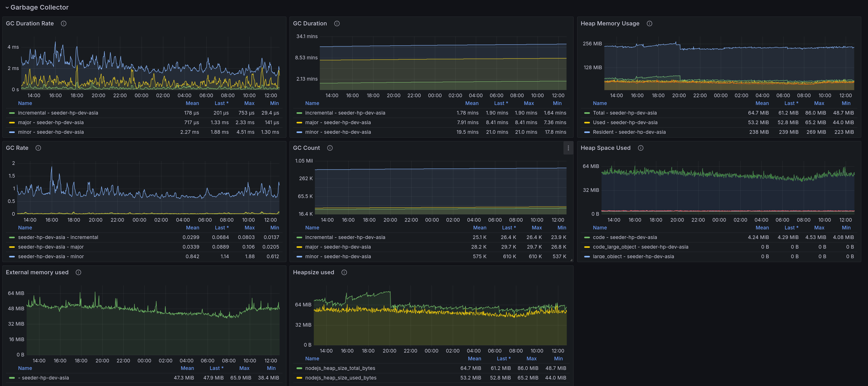868x386 pixels.
Task: Click GC Duration panel info icon
Action: pyautogui.click(x=337, y=23)
